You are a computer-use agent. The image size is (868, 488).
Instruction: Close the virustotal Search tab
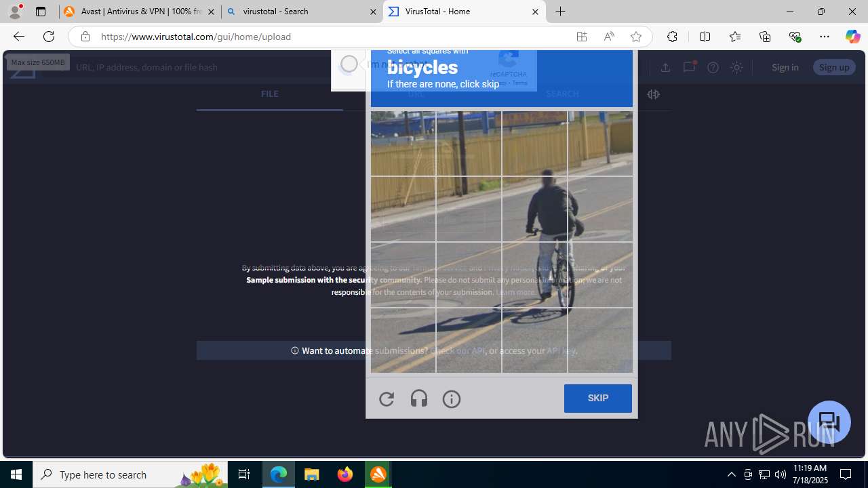click(373, 12)
